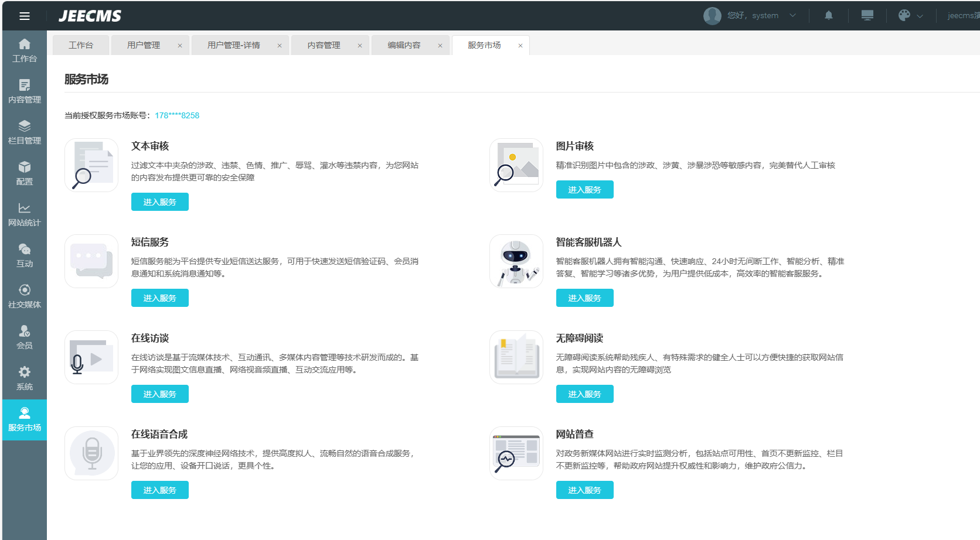Close the 内容管理 tab
The height and width of the screenshot is (540, 980).
pyautogui.click(x=360, y=46)
